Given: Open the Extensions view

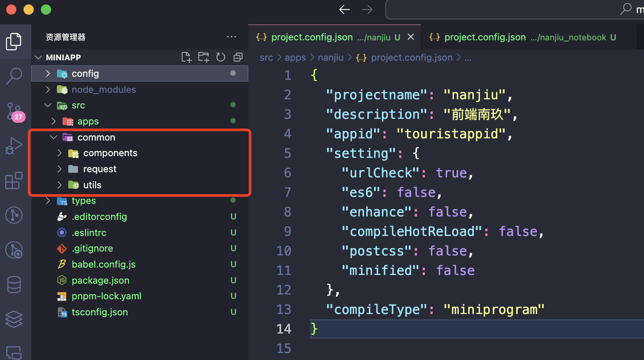Looking at the screenshot, I should pyautogui.click(x=14, y=180).
